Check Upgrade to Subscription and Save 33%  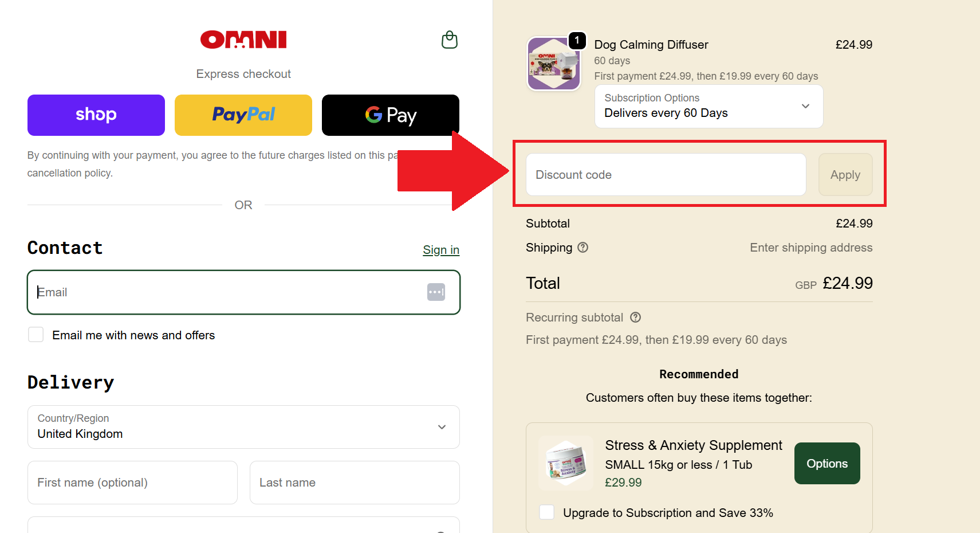(546, 512)
